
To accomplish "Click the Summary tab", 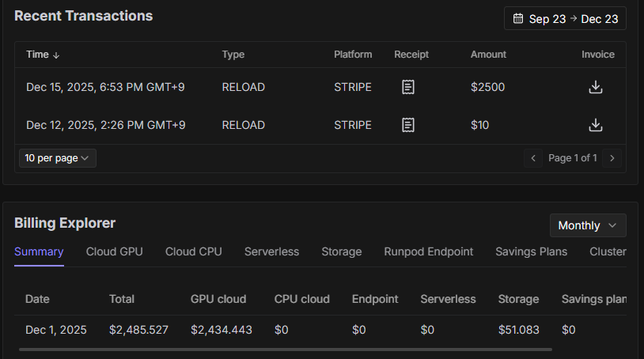I will 39,251.
